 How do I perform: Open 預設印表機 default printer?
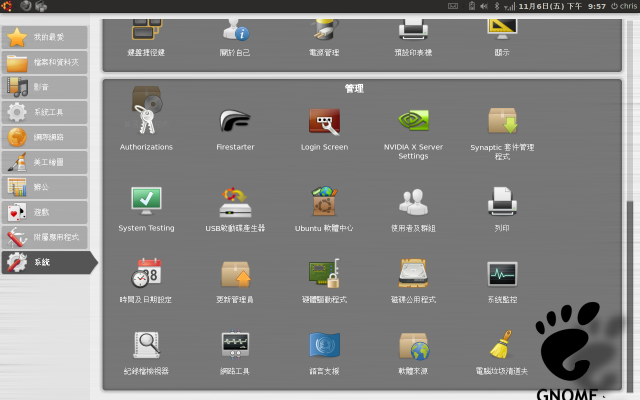(x=413, y=29)
